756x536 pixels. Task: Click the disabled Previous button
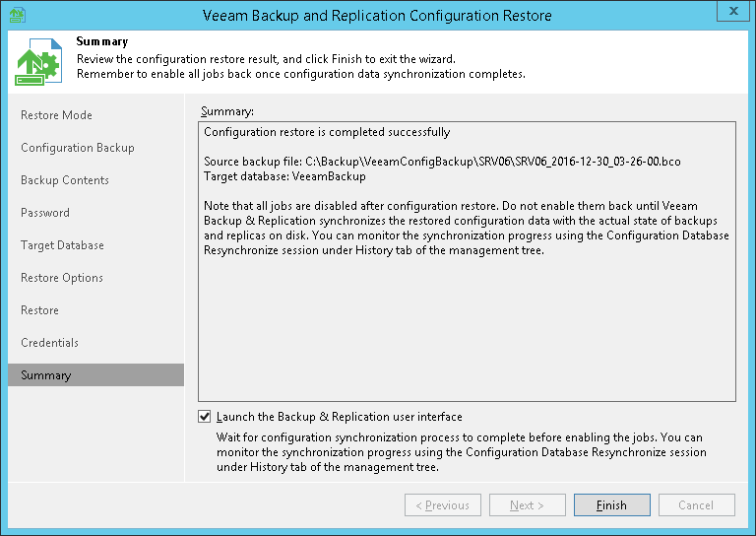click(x=442, y=505)
